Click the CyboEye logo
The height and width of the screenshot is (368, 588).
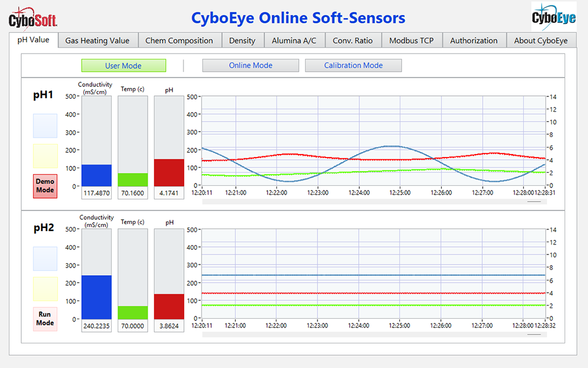pos(554,16)
